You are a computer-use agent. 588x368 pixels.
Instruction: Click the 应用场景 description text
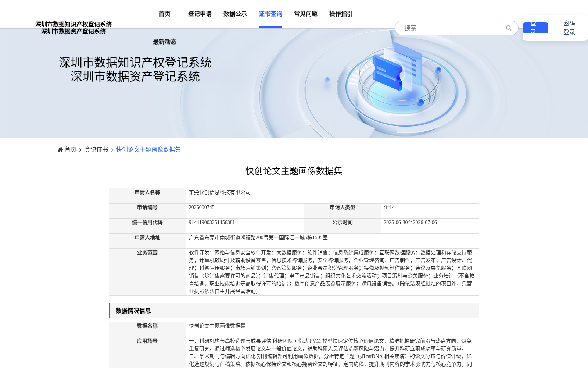click(331, 353)
